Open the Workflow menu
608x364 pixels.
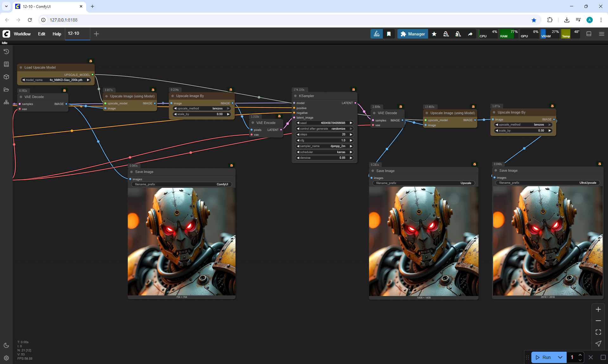[22, 34]
